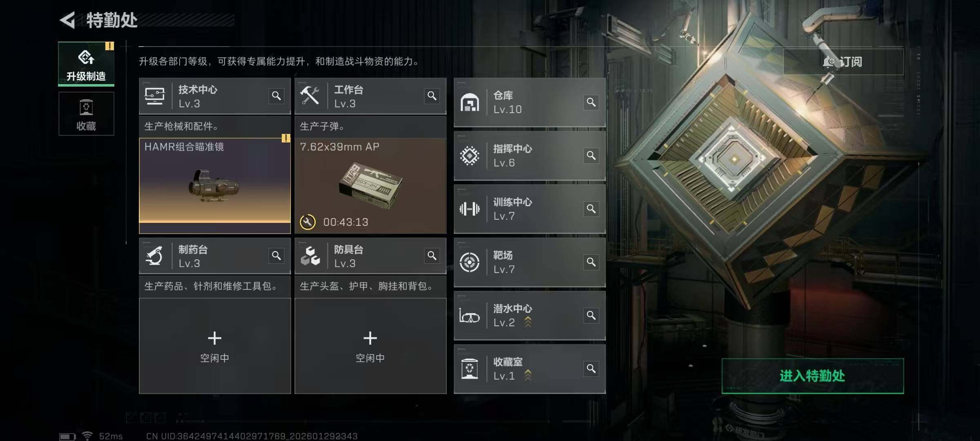Viewport: 980px width, 441px height.
Task: Inspect 训练中心 using its magnifier icon
Action: click(591, 209)
